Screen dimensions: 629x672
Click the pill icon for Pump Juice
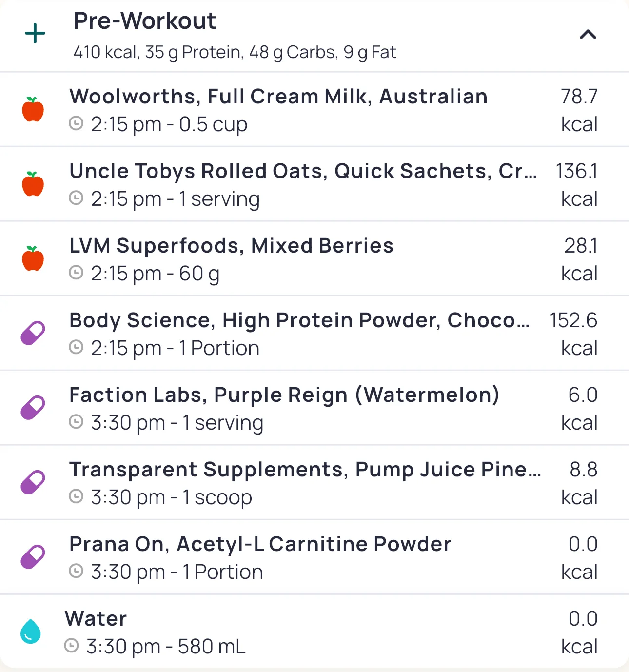pyautogui.click(x=33, y=482)
